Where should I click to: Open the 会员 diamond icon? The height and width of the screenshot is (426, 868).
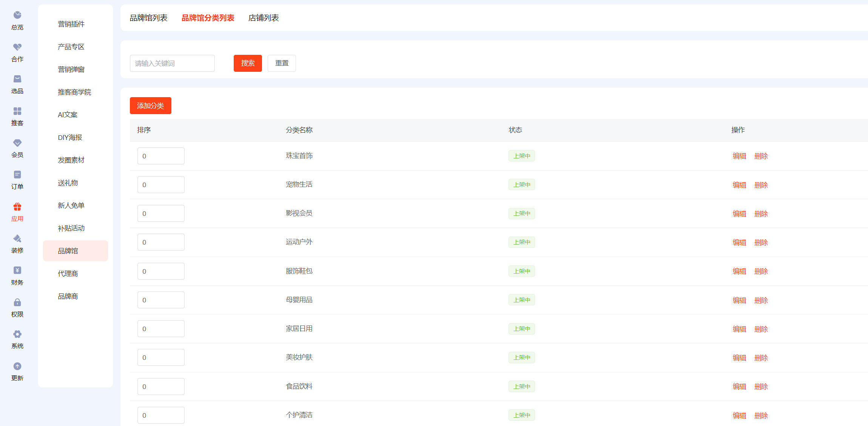[17, 143]
